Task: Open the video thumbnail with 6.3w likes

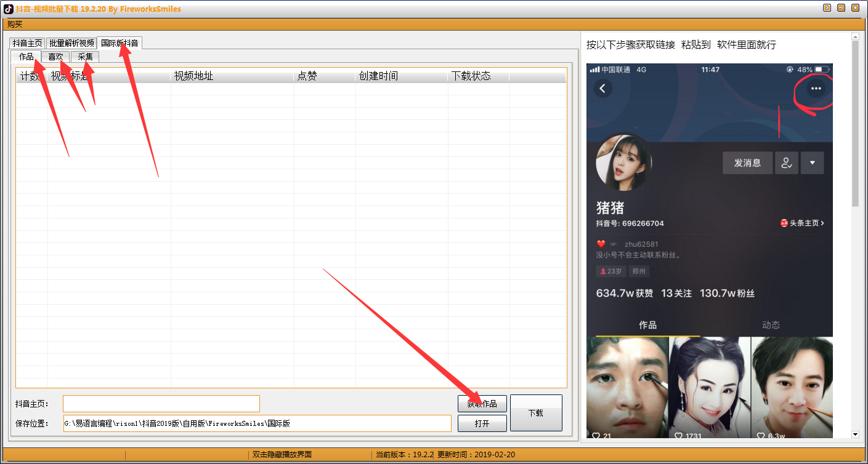Action: [x=792, y=388]
